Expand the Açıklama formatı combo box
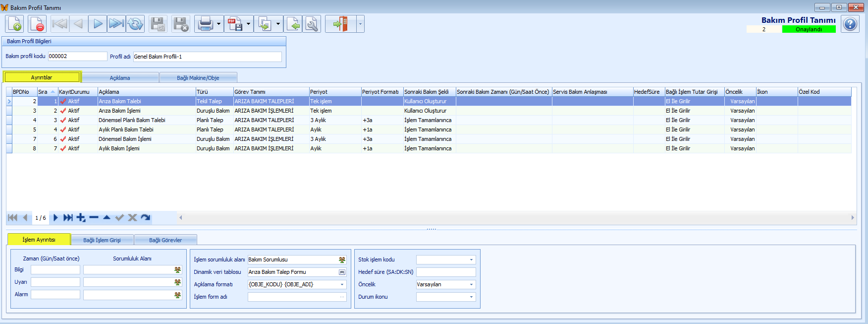This screenshot has height=324, width=868. 342,285
